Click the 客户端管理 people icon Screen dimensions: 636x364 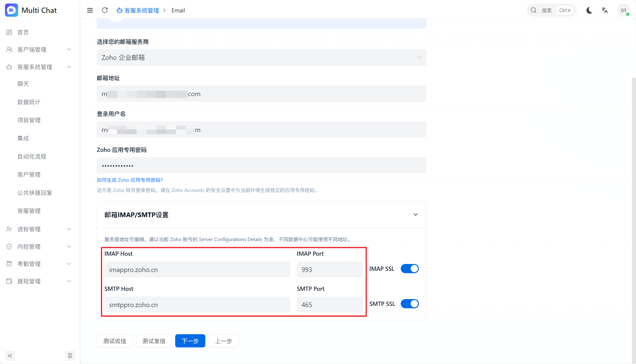9,50
